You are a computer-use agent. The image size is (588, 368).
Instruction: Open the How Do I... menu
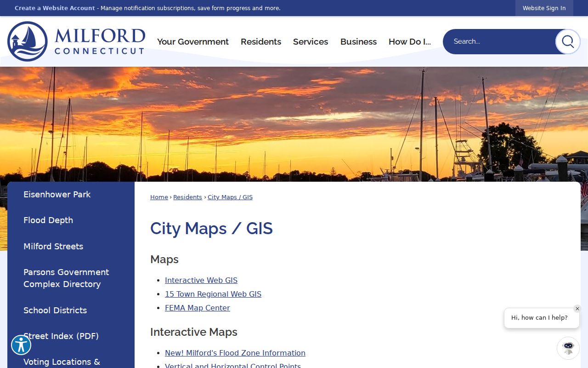coord(410,42)
